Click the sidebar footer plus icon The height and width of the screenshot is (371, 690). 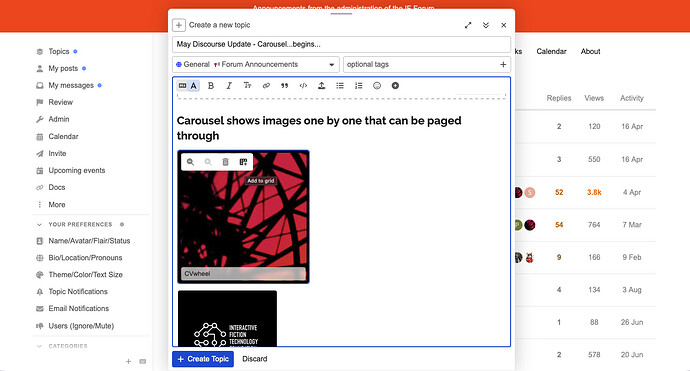tap(128, 361)
